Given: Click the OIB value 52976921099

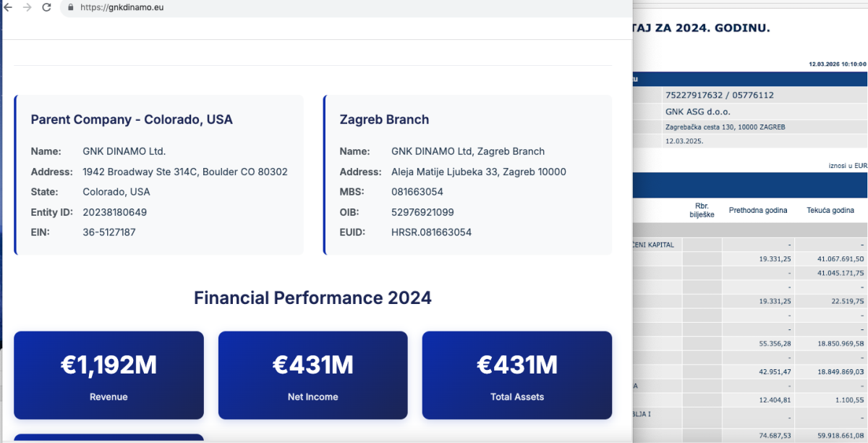Looking at the screenshot, I should (422, 212).
